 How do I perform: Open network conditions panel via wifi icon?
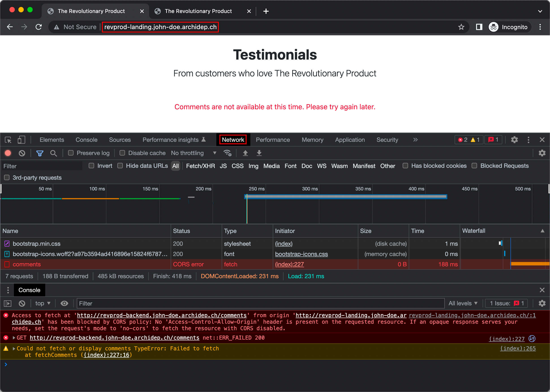point(227,153)
